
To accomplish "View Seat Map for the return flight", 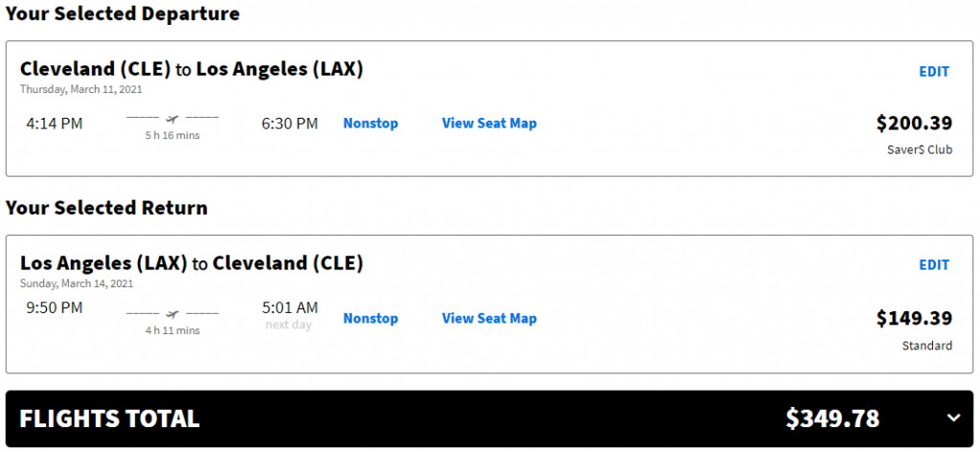I will tap(489, 318).
